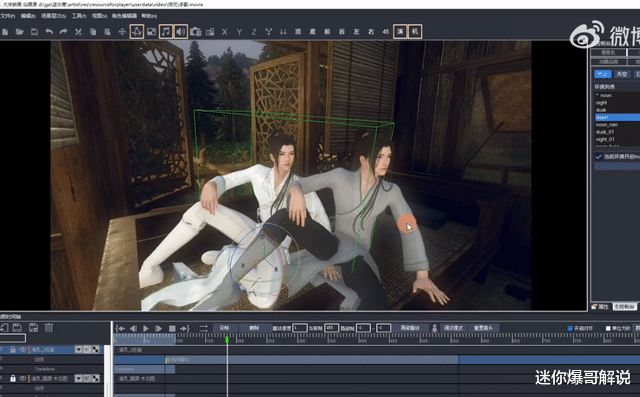Toggle the 当前环境开启 checkbox
Image resolution: width=640 pixels, height=397 pixels.
(x=599, y=157)
